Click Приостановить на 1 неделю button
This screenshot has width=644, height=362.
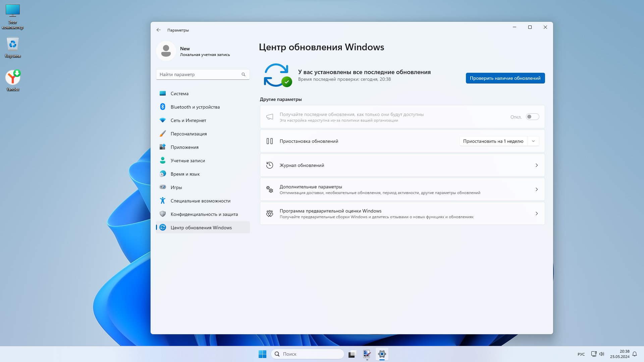(493, 141)
